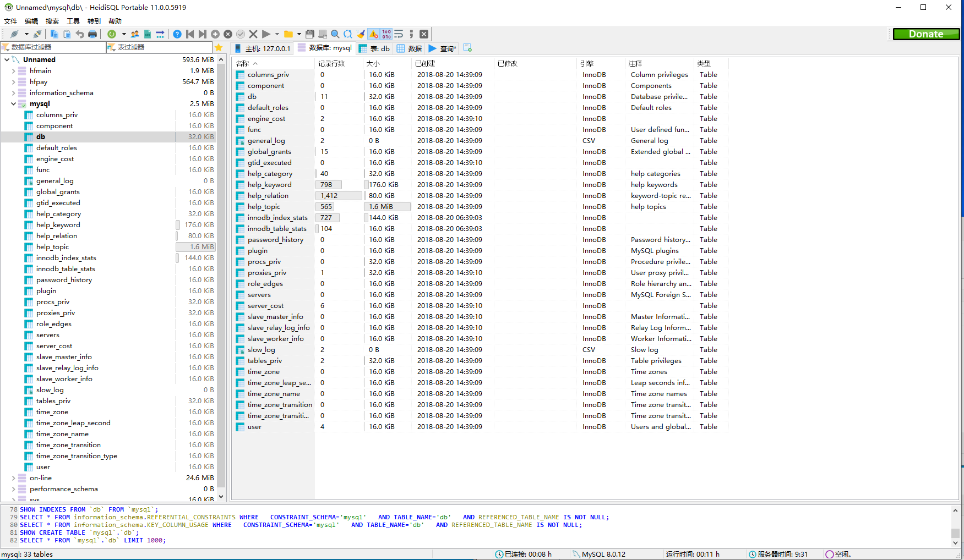Expand the on-line database node
The width and height of the screenshot is (964, 560).
click(13, 478)
